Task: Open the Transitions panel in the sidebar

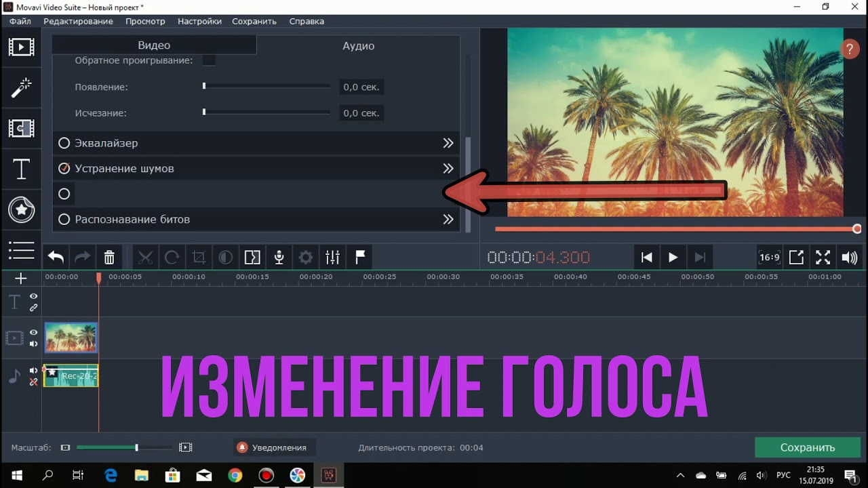Action: click(x=21, y=128)
